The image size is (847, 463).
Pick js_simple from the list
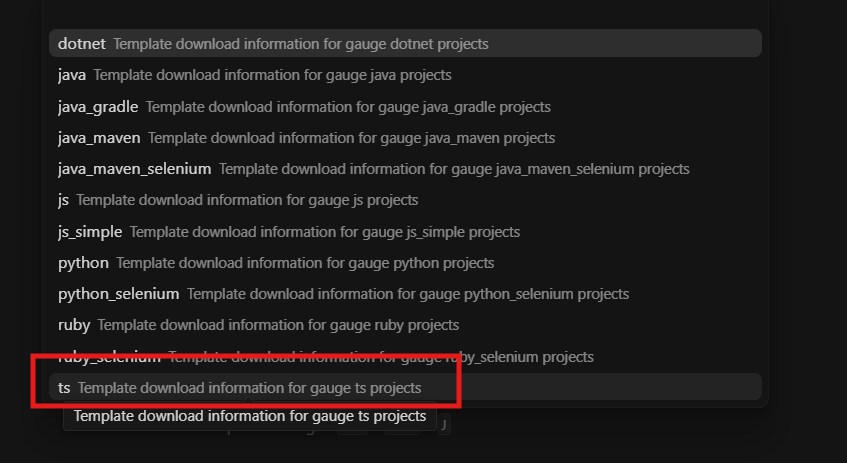click(x=405, y=231)
